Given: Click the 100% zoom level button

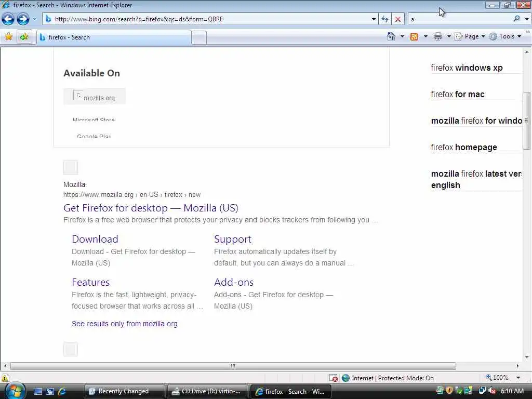Looking at the screenshot, I should pyautogui.click(x=497, y=378).
